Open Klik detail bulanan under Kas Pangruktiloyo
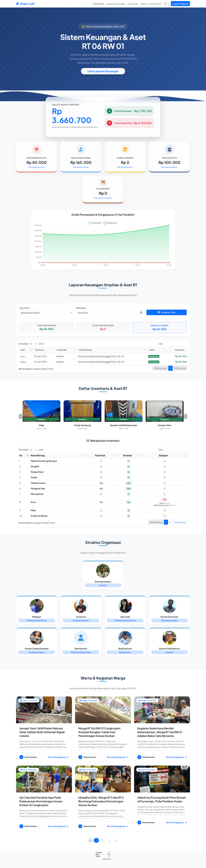206x868 pixels. pos(37,167)
